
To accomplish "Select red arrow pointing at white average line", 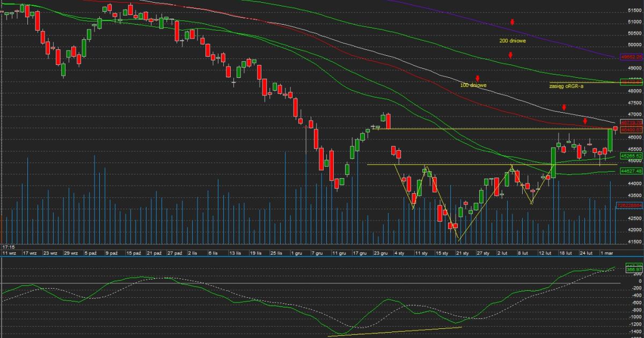I will coord(564,108).
